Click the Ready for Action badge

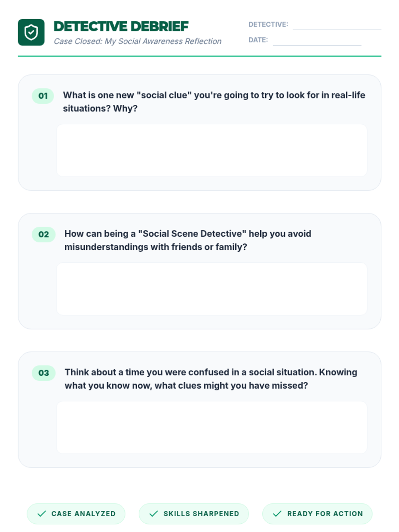317,514
